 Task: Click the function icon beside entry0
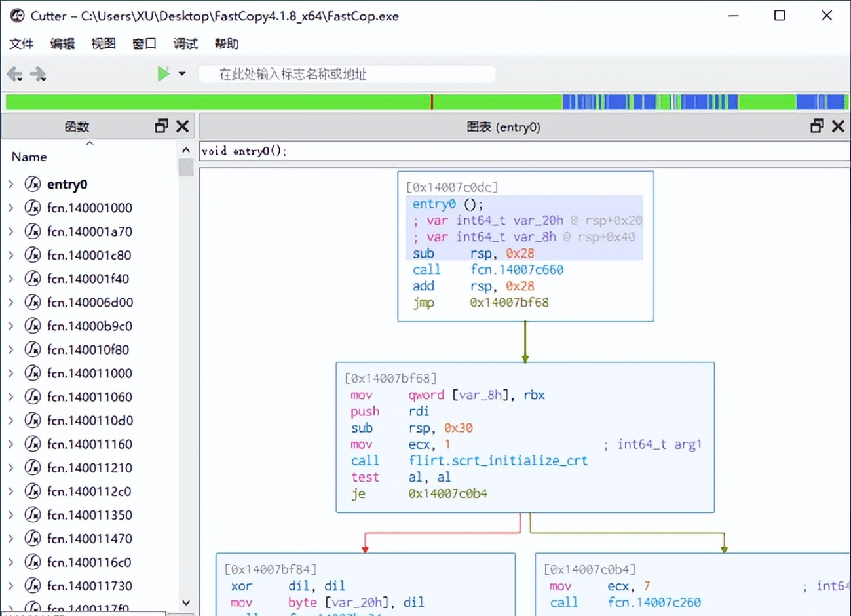pyautogui.click(x=33, y=184)
